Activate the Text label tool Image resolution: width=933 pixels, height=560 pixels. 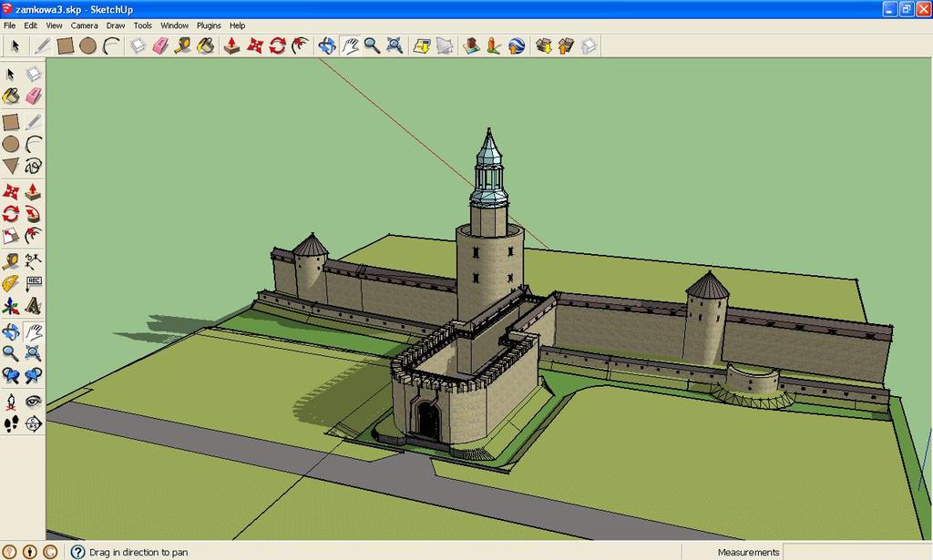[x=34, y=283]
